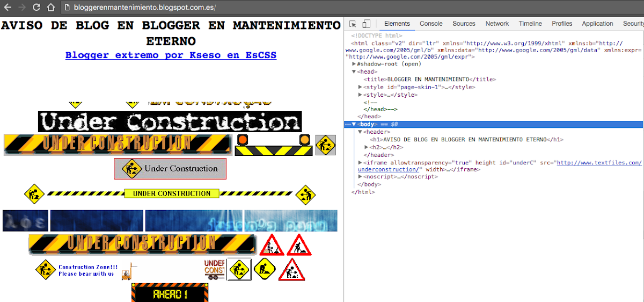The width and height of the screenshot is (644, 302).
Task: Click the lower striped UNDER CONSTRUCTION banner
Action: 143,244
